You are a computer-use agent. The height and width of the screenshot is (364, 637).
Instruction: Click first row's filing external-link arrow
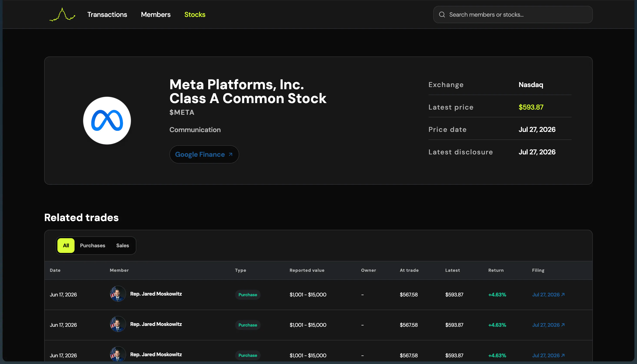pos(563,294)
